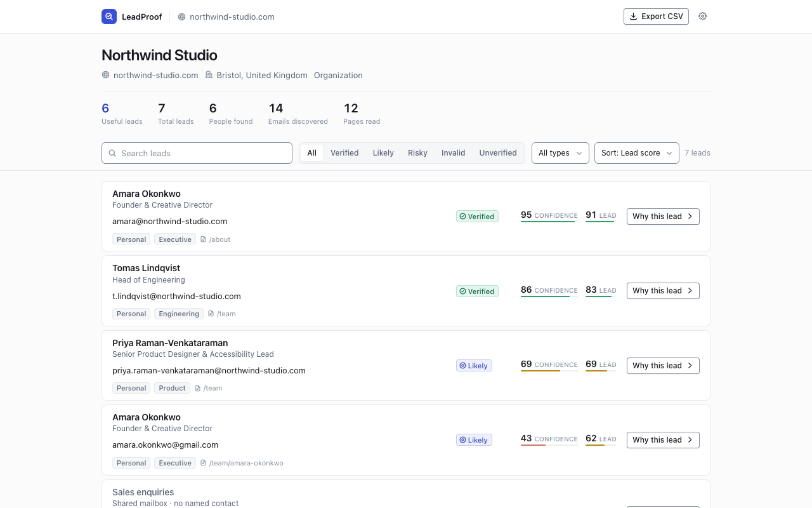Open the All types dropdown
This screenshot has width=812, height=508.
click(560, 153)
